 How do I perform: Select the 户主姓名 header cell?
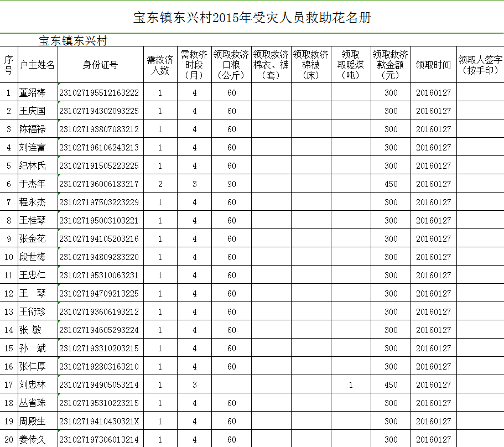click(38, 65)
